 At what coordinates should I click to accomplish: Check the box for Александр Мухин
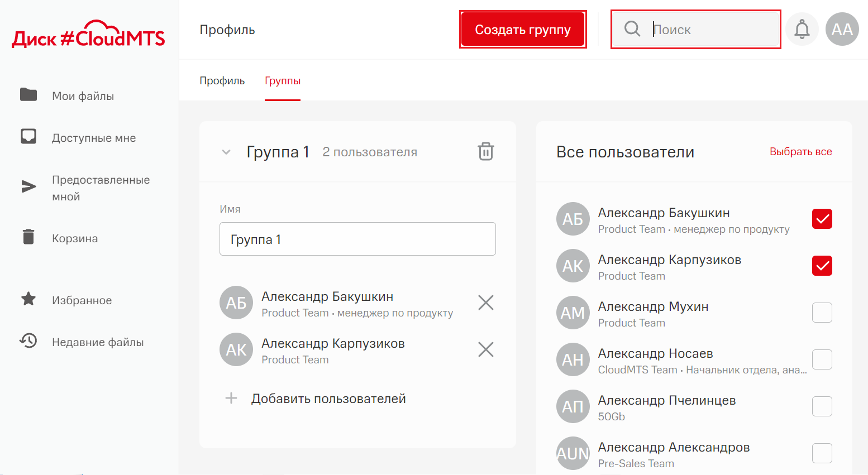pos(822,313)
